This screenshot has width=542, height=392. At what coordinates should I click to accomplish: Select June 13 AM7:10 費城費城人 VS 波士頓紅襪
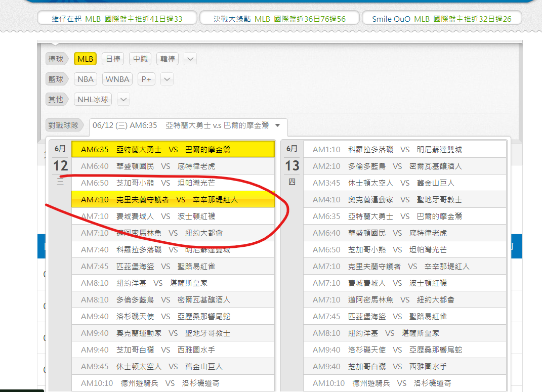coord(405,283)
